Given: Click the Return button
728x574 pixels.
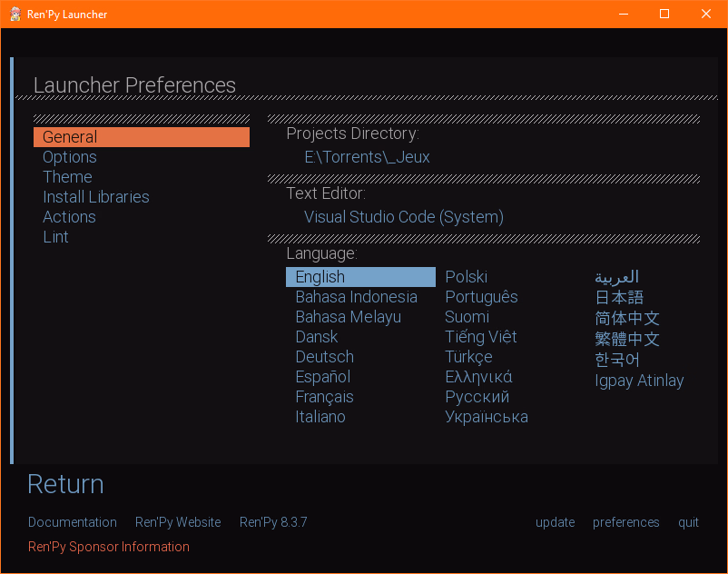Looking at the screenshot, I should [65, 484].
